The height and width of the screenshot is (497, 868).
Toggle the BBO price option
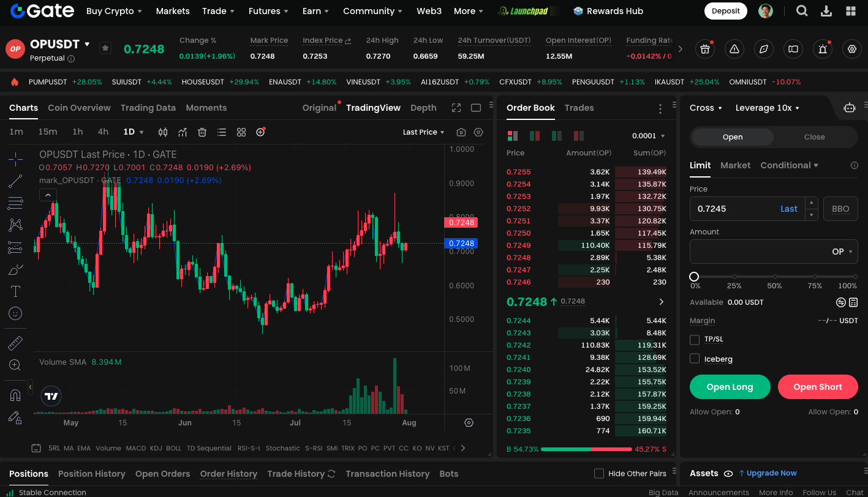tap(840, 209)
